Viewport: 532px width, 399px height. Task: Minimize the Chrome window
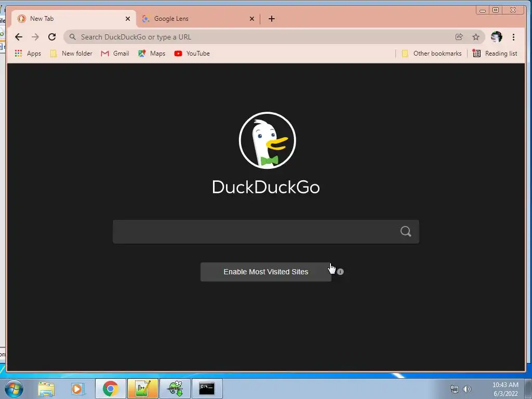483,10
